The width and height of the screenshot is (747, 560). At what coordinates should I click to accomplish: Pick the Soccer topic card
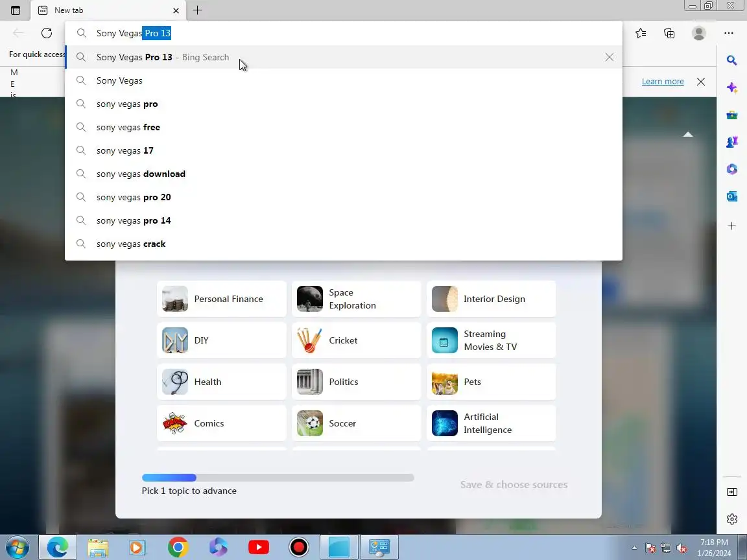coord(357,423)
